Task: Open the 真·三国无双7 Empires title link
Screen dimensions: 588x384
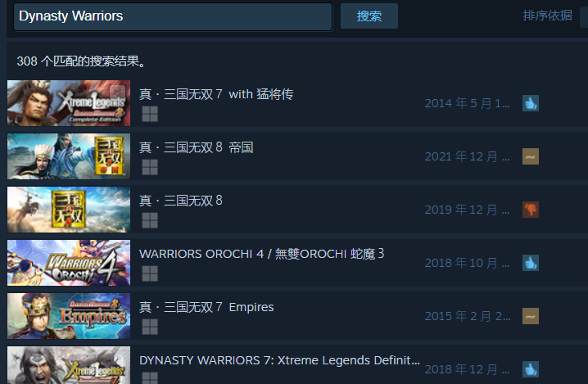Action: [206, 307]
